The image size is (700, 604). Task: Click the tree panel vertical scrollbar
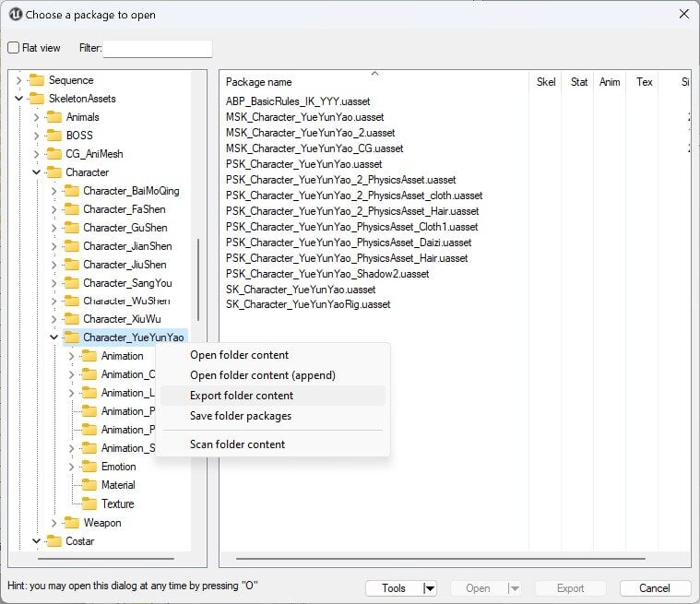click(x=198, y=280)
